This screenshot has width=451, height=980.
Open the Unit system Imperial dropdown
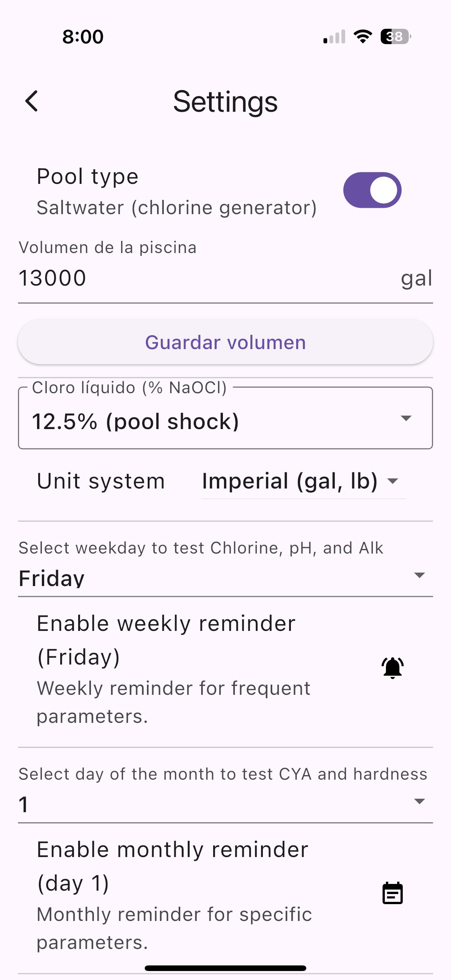click(x=303, y=481)
